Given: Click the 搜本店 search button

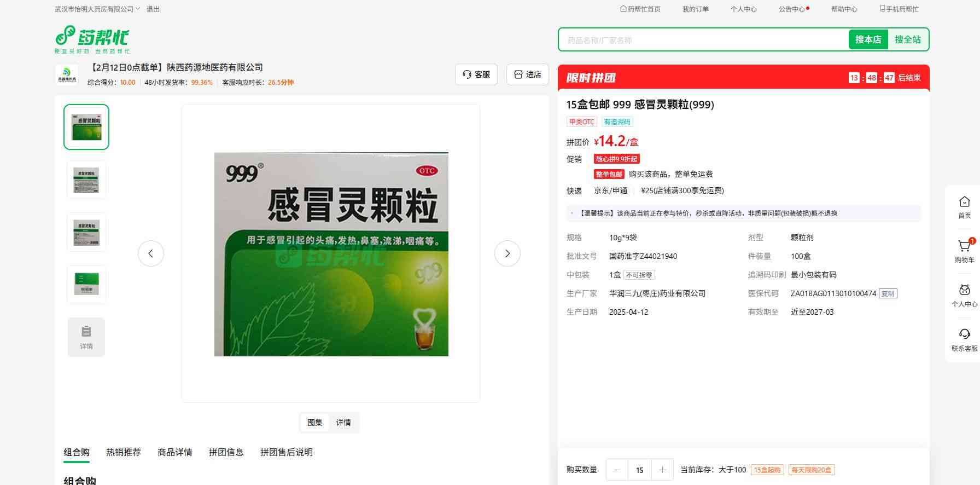Looking at the screenshot, I should click(868, 39).
